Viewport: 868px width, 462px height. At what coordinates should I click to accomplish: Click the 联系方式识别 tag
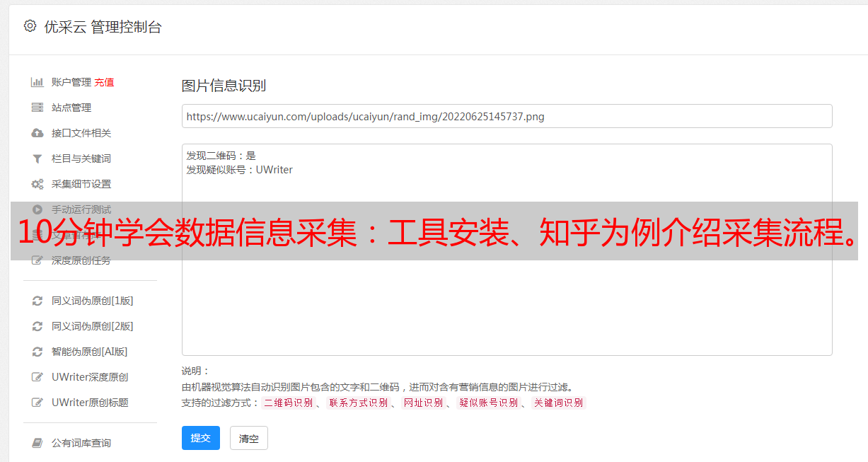[x=358, y=403]
